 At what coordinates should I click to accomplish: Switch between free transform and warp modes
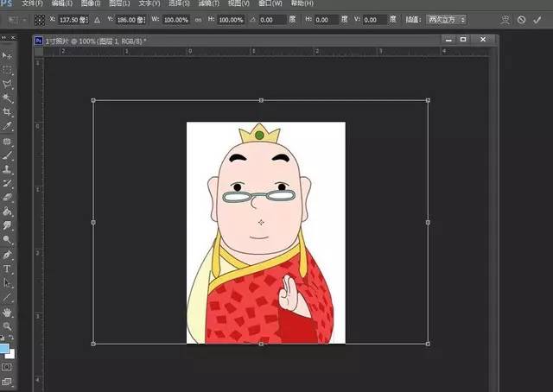[505, 20]
